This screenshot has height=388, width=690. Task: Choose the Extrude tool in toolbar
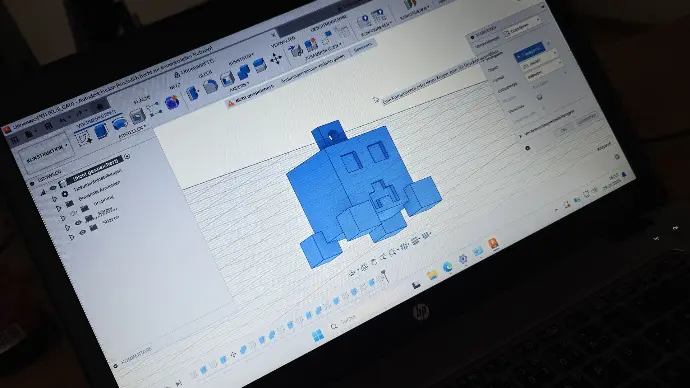101,132
